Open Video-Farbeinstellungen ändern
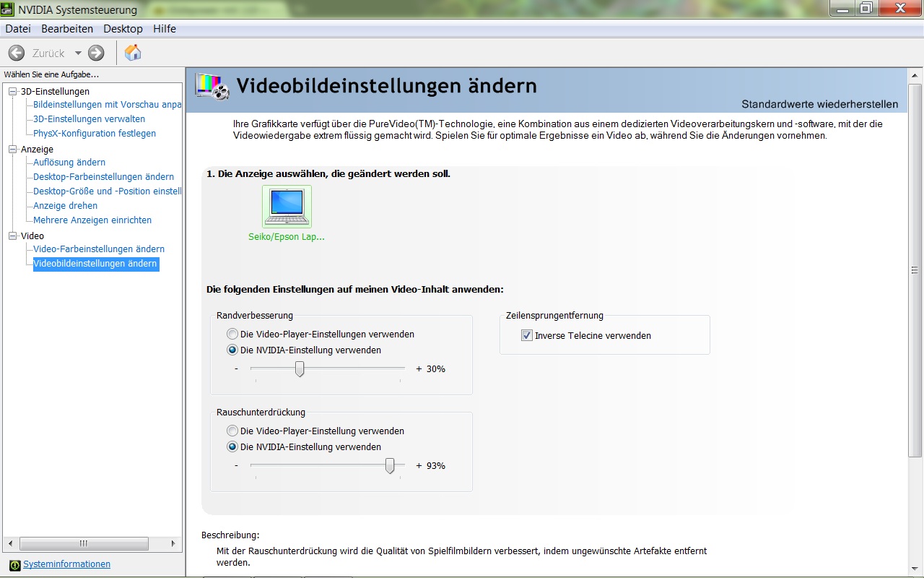Screen dimensions: 924x578 [99, 249]
